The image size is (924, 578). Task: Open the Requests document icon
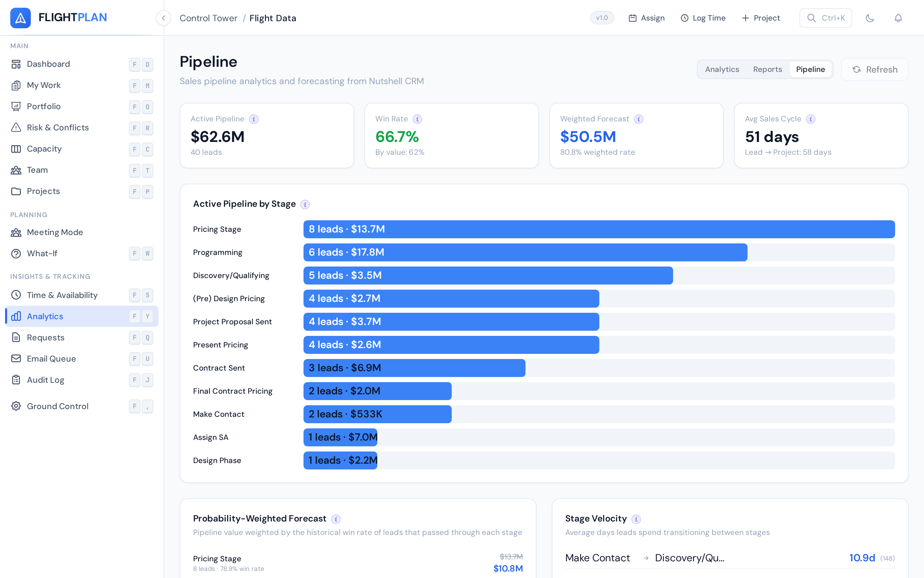(x=16, y=337)
